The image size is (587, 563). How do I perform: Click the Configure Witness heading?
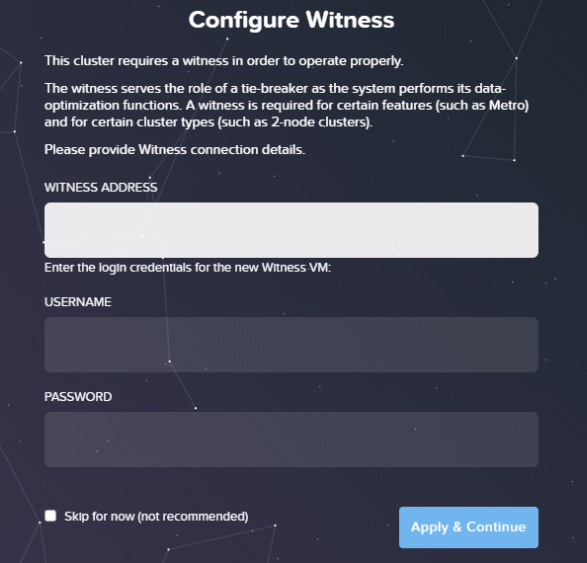pyautogui.click(x=291, y=20)
